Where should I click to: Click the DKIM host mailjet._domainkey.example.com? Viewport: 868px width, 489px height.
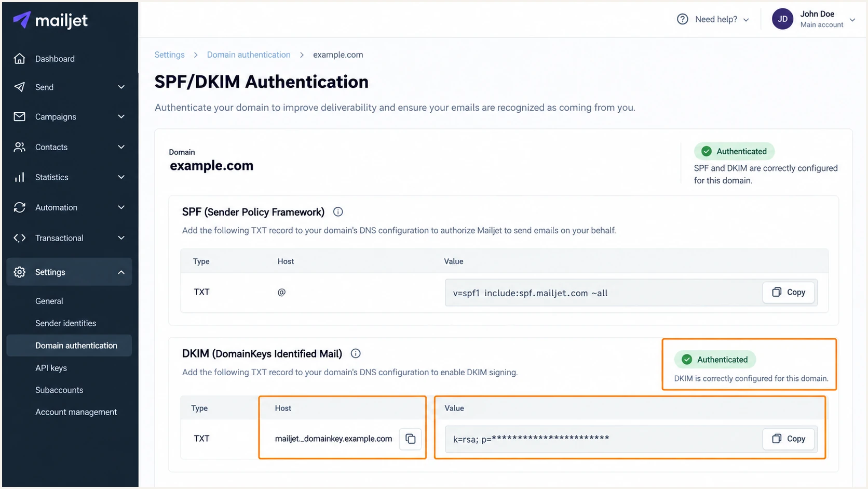tap(333, 439)
